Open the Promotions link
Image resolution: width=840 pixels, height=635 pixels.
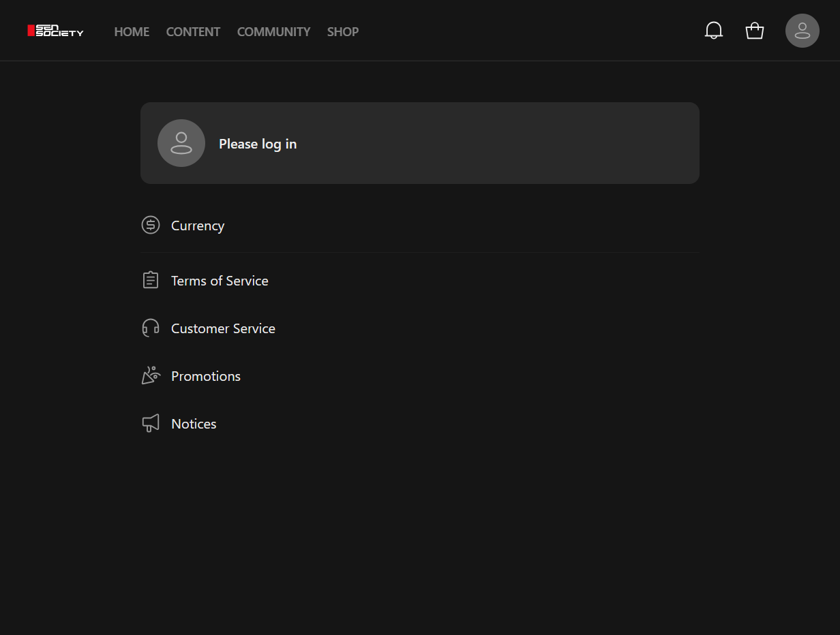pos(206,376)
